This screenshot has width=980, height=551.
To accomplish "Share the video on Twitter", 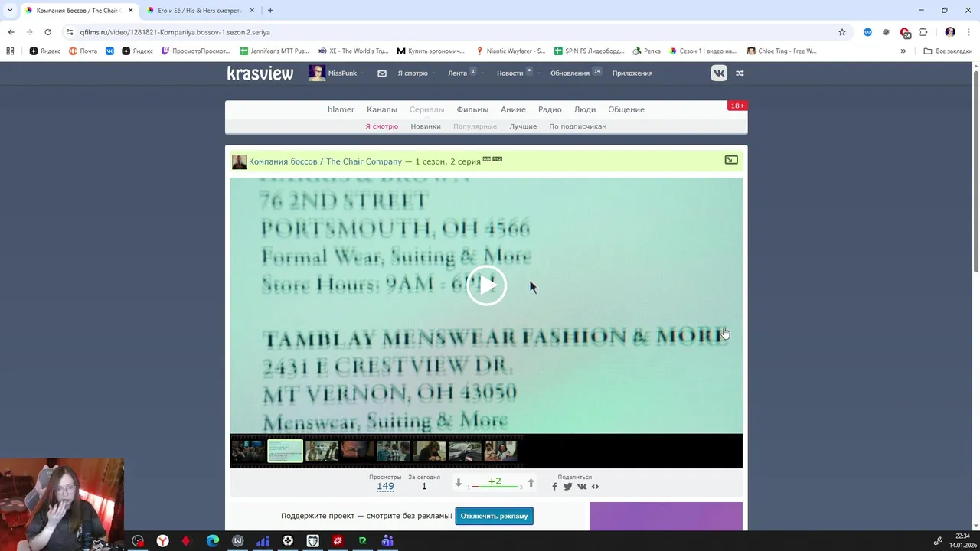I will coord(568,487).
